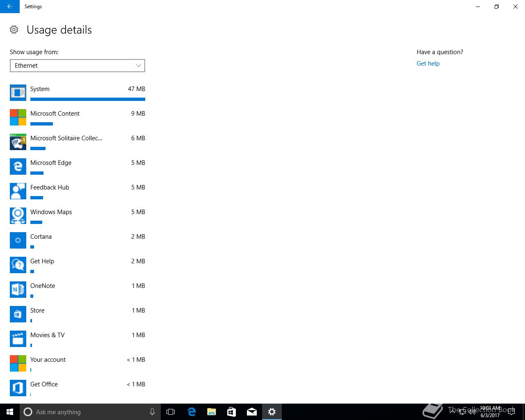Click the System usage bar
525x420 pixels.
click(88, 99)
